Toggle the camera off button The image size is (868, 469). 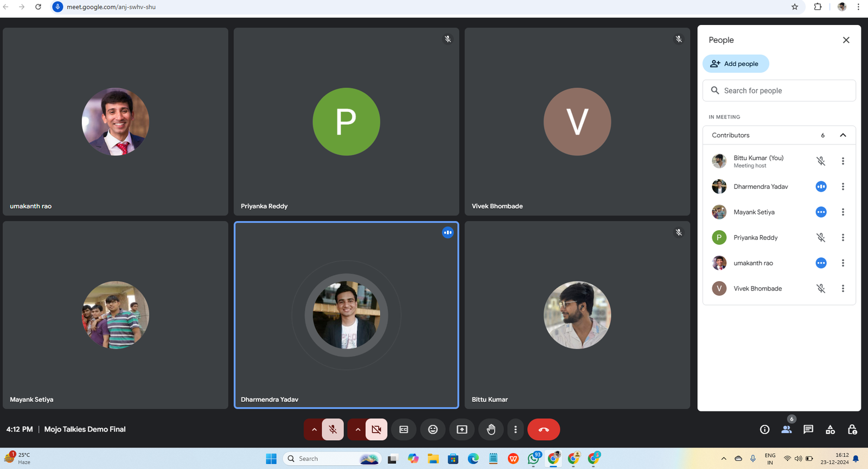coord(376,429)
